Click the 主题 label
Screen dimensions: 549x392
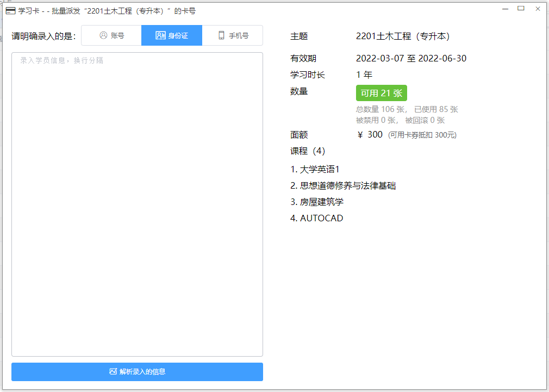pyautogui.click(x=299, y=36)
